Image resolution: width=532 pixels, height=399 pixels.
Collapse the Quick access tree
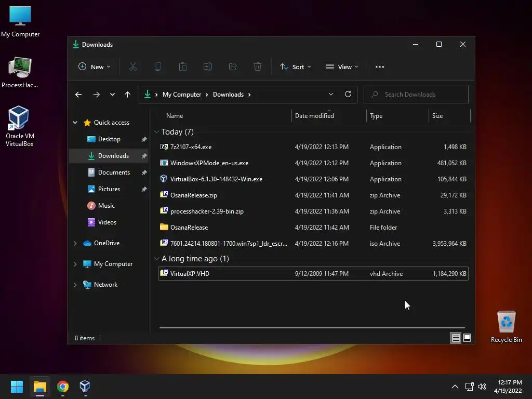pos(75,123)
